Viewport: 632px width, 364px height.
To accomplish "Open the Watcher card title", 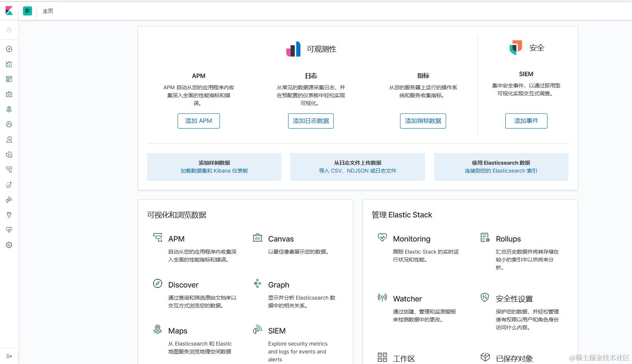I will click(x=407, y=299).
